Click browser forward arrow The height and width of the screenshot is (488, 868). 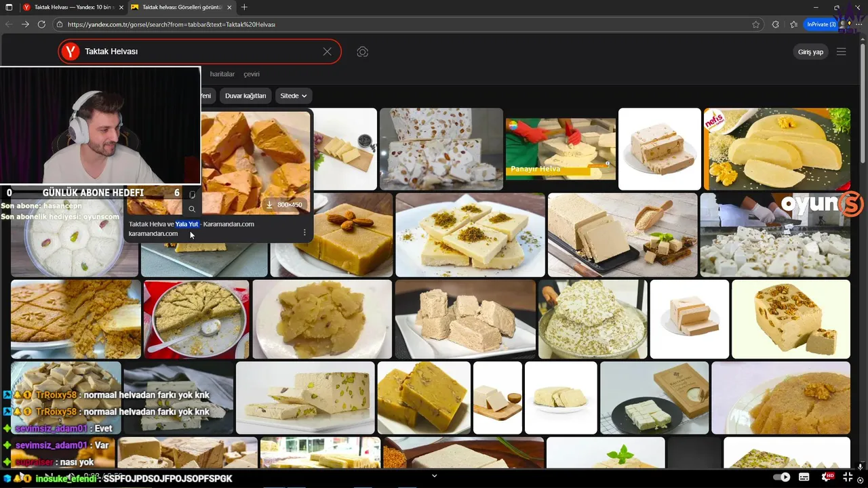(25, 24)
